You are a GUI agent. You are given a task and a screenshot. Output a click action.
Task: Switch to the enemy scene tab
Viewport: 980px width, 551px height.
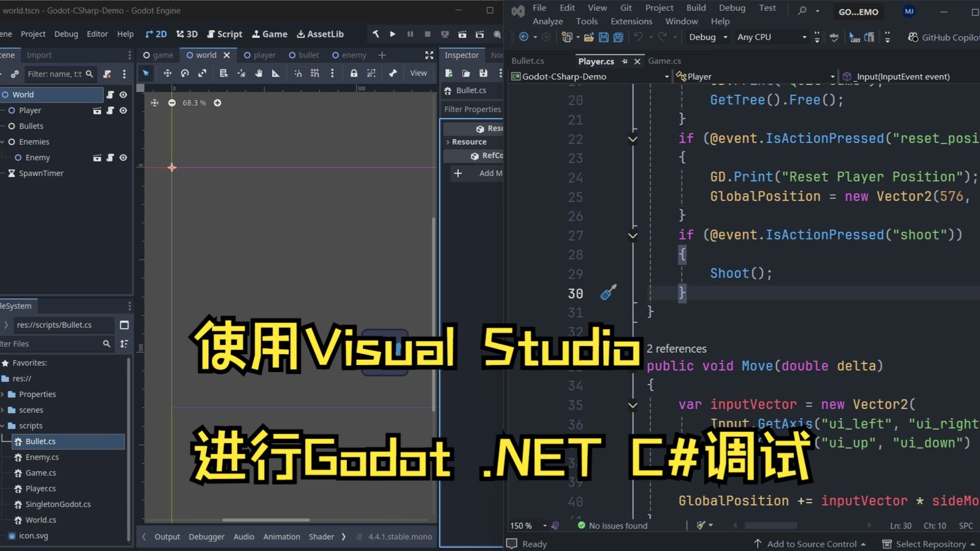[349, 55]
